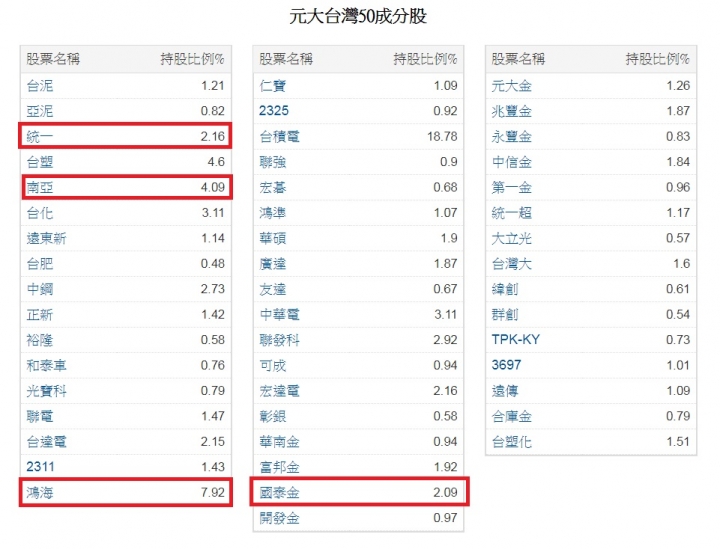
Task: Click the stock code 2311 link
Action: point(40,467)
